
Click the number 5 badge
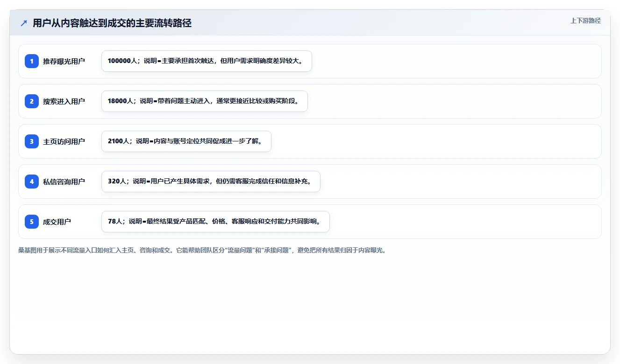point(32,222)
